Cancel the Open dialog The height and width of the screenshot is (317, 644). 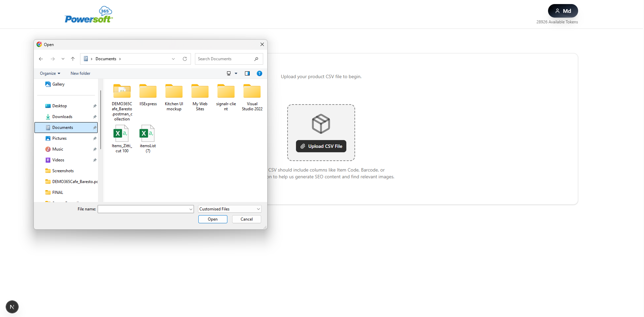click(246, 219)
